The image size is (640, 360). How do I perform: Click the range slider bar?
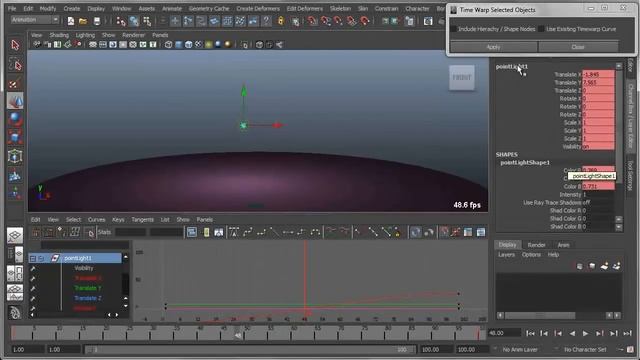click(x=250, y=350)
